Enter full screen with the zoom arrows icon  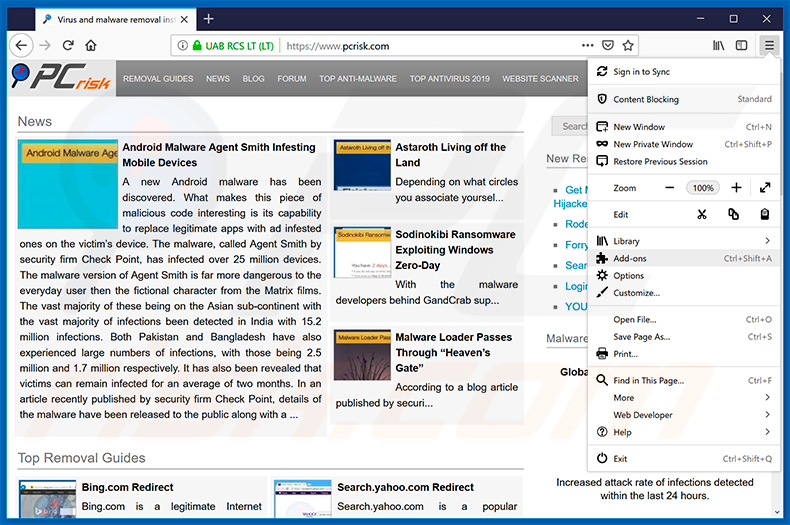pyautogui.click(x=764, y=188)
